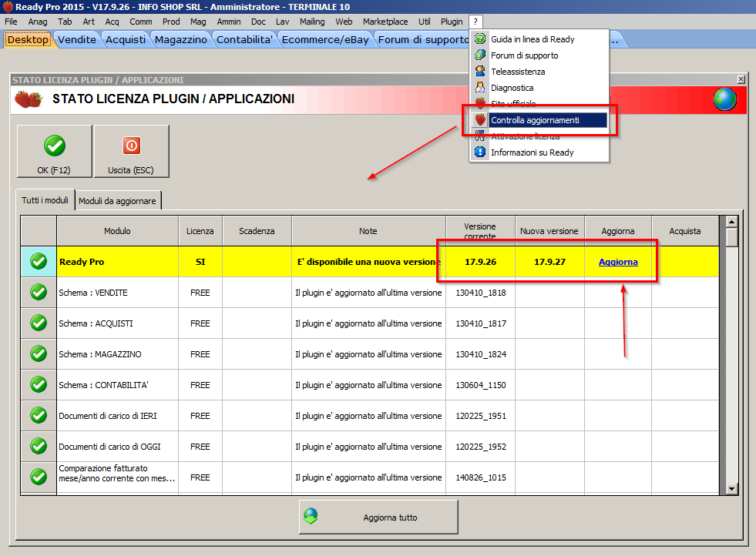The width and height of the screenshot is (756, 556).
Task: Open the Ammin menu
Action: click(x=229, y=22)
